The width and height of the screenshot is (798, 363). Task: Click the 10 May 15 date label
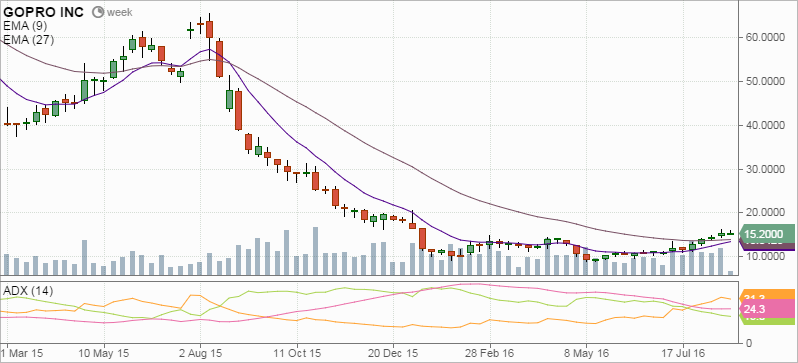(x=104, y=353)
